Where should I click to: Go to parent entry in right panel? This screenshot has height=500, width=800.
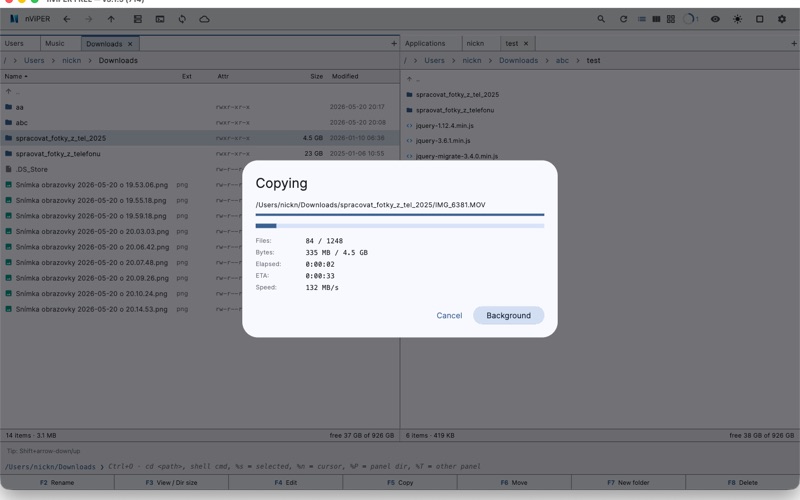click(600, 79)
